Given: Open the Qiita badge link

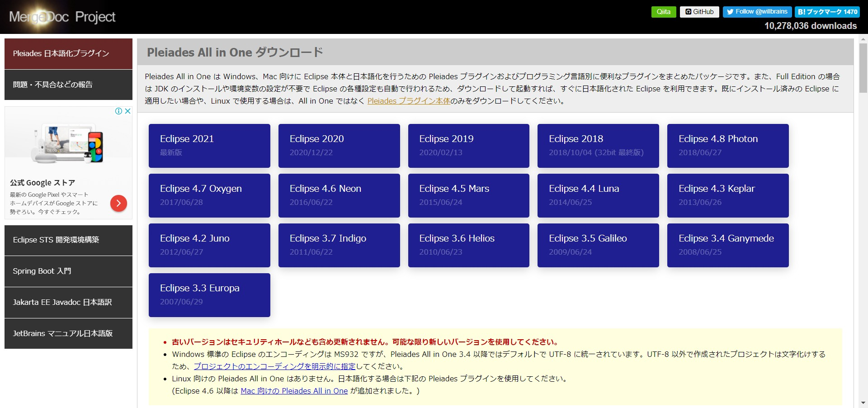Looking at the screenshot, I should click(664, 12).
